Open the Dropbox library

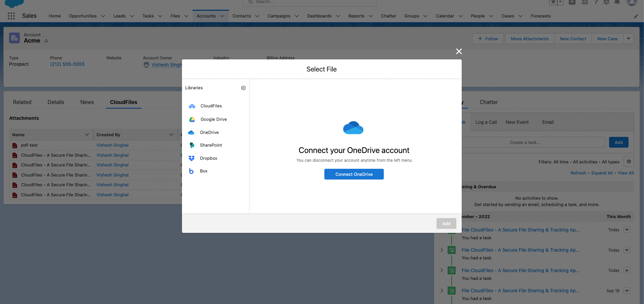(208, 158)
